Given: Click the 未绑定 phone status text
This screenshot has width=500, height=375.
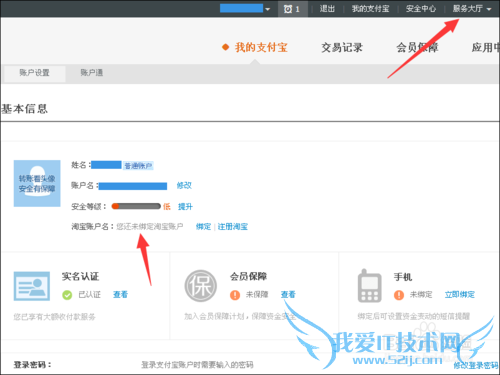Looking at the screenshot, I should click(421, 294).
